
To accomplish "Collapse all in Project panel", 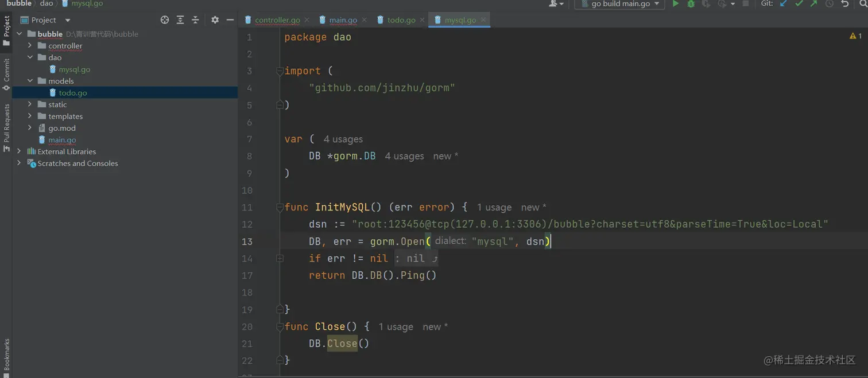I will pyautogui.click(x=195, y=20).
